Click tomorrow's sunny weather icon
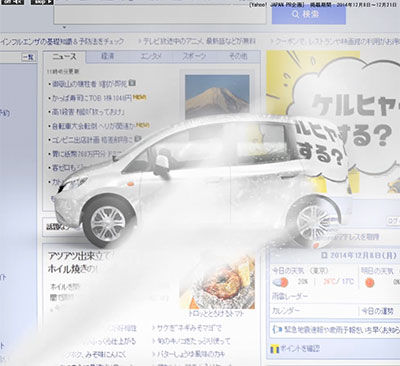Viewport: 400px width, 366px height. click(x=369, y=282)
